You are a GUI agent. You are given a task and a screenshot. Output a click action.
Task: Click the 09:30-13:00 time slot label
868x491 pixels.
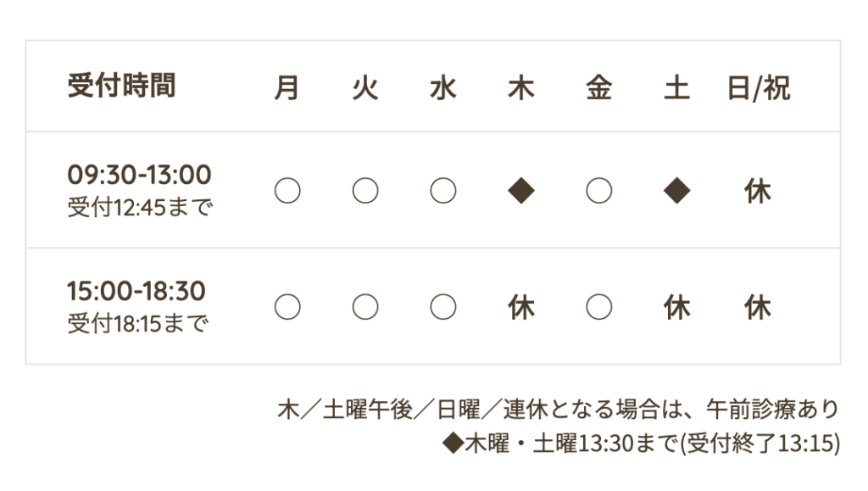point(139,176)
